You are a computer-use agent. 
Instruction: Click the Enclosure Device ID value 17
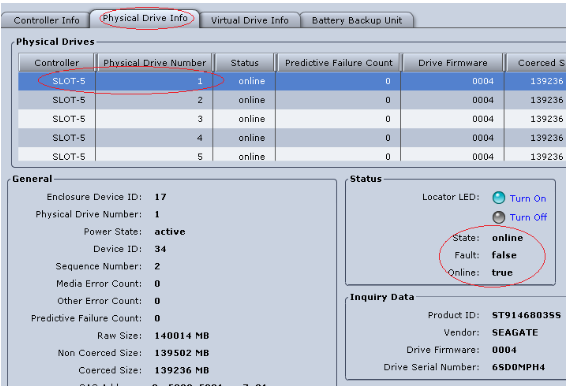160,197
